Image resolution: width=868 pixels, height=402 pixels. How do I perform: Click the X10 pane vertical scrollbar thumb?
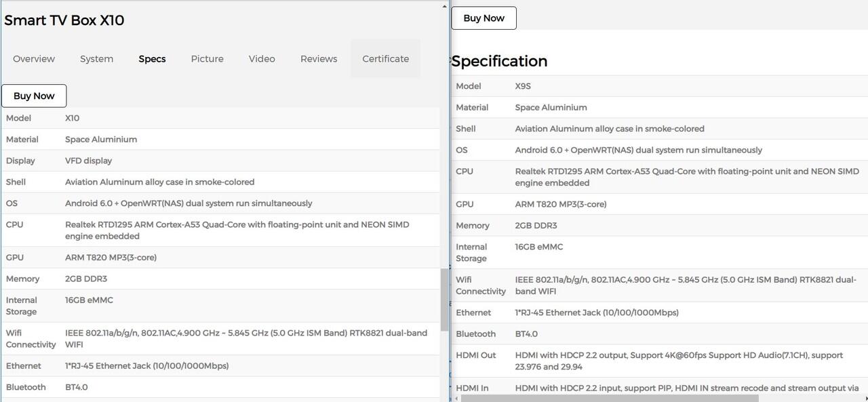[x=445, y=300]
